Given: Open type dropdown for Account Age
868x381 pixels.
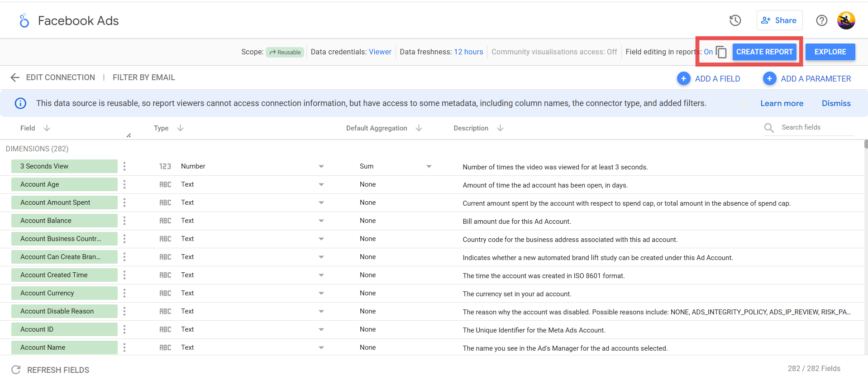Looking at the screenshot, I should (x=321, y=185).
